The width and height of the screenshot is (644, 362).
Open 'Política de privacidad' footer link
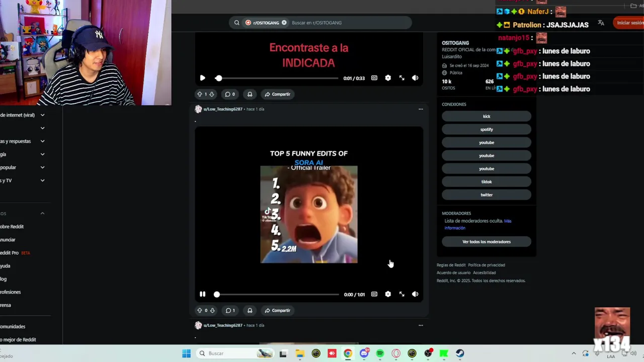(x=487, y=265)
